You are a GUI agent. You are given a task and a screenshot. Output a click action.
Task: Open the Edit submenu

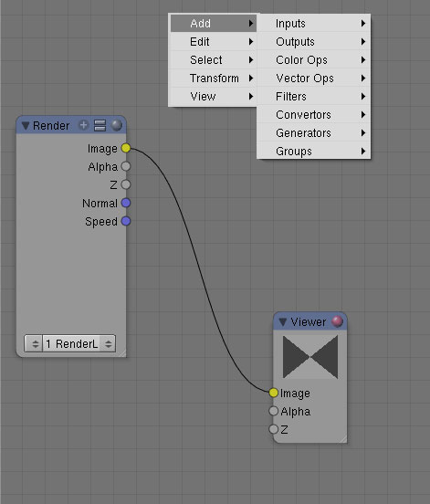214,42
